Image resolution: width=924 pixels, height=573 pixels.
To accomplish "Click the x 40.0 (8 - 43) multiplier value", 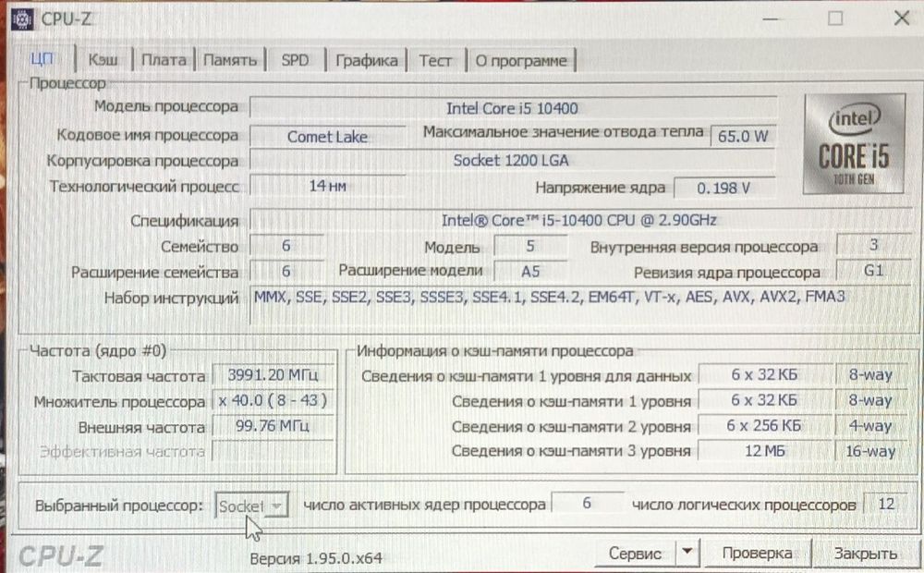I will click(x=273, y=401).
